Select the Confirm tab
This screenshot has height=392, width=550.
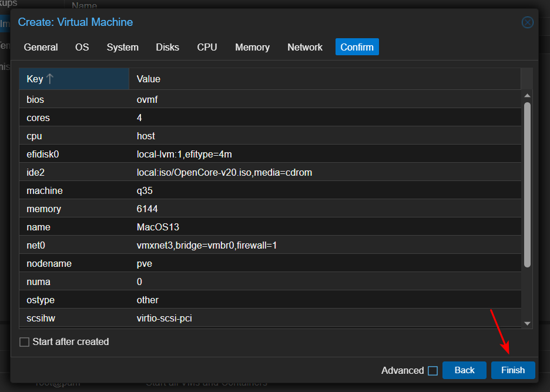click(x=357, y=47)
